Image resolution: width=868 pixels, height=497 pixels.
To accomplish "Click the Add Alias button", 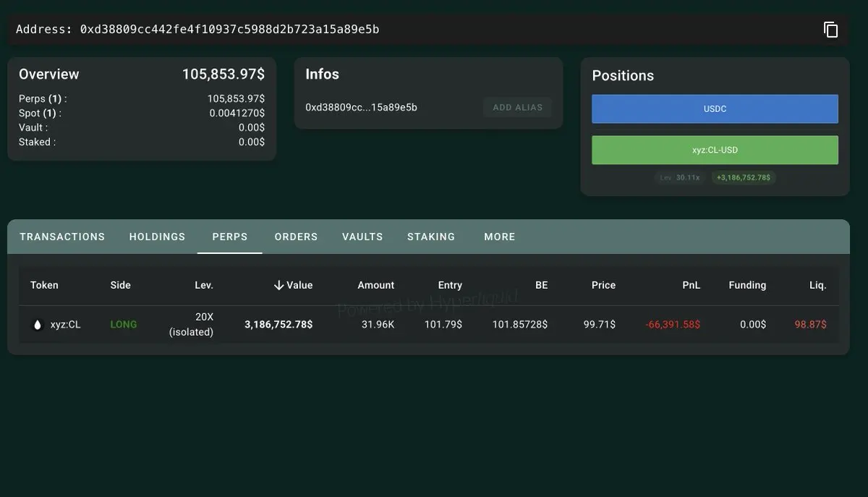I will (x=517, y=107).
